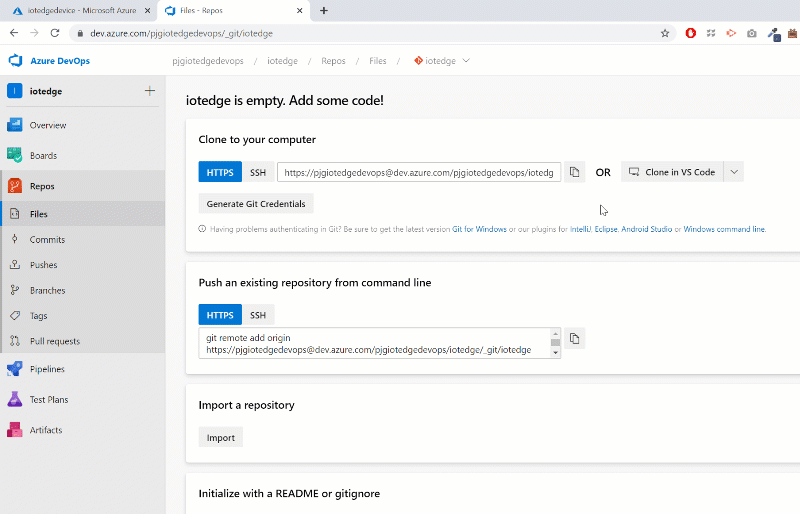Open the Pipelines sidebar icon
Viewport: 800px width, 514px height.
point(15,369)
